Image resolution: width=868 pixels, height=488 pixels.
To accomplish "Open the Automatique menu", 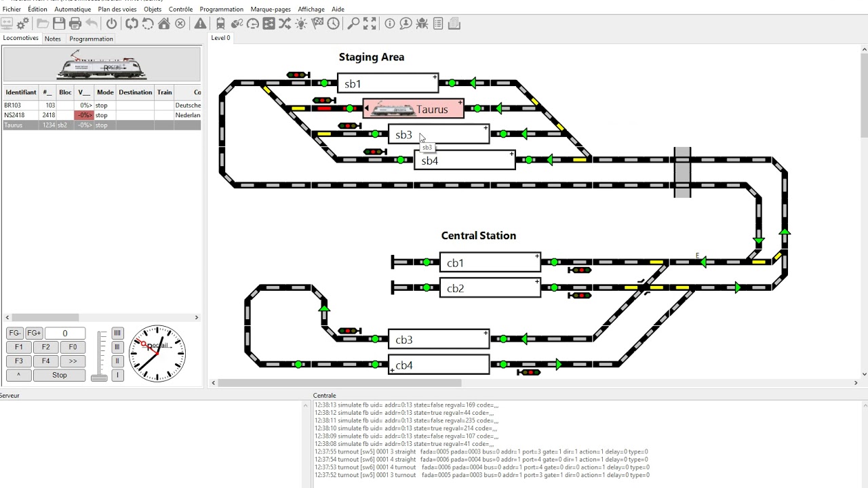I will point(73,9).
